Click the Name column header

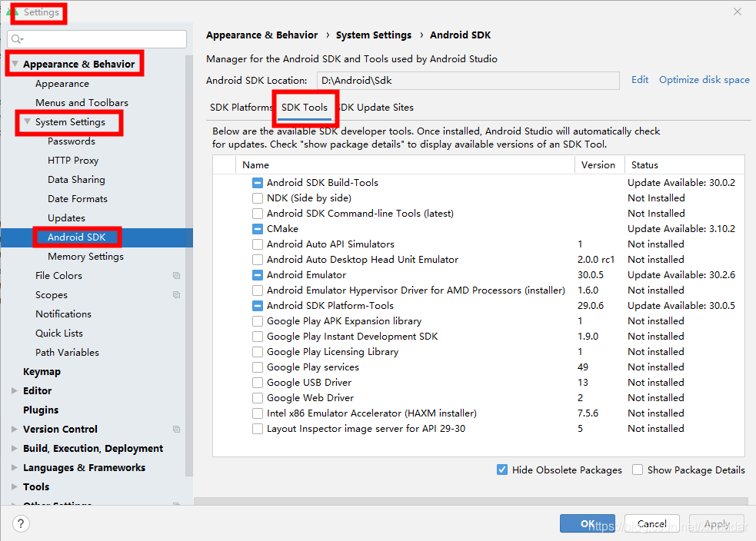[405, 164]
